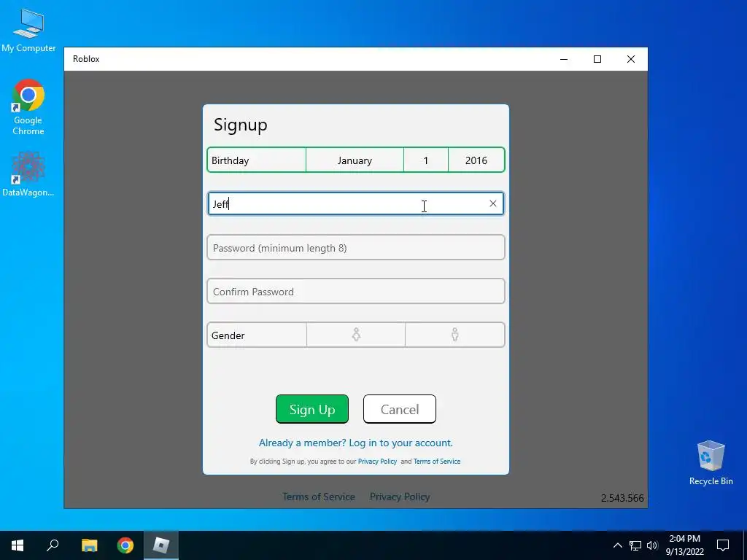This screenshot has width=747, height=560.
Task: Open My Computer desktop icon
Action: 28,31
